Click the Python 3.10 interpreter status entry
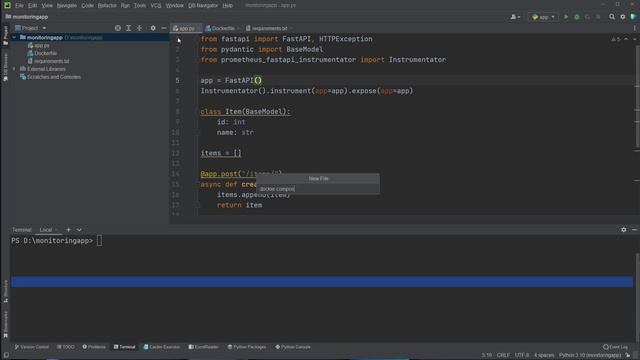Image resolution: width=640 pixels, height=360 pixels. click(590, 355)
